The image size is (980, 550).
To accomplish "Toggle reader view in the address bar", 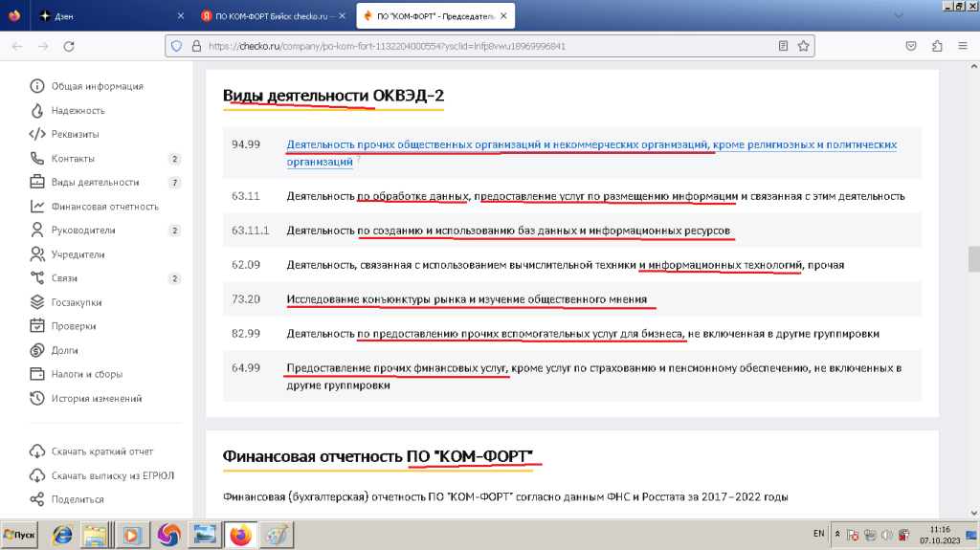I will click(783, 45).
